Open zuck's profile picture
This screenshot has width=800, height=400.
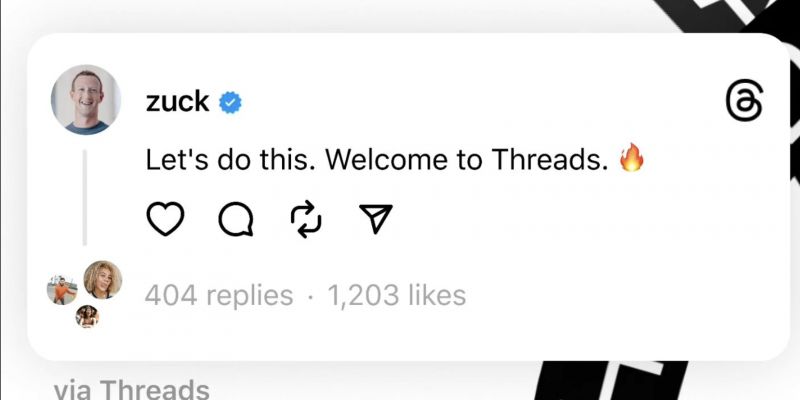pos(86,99)
